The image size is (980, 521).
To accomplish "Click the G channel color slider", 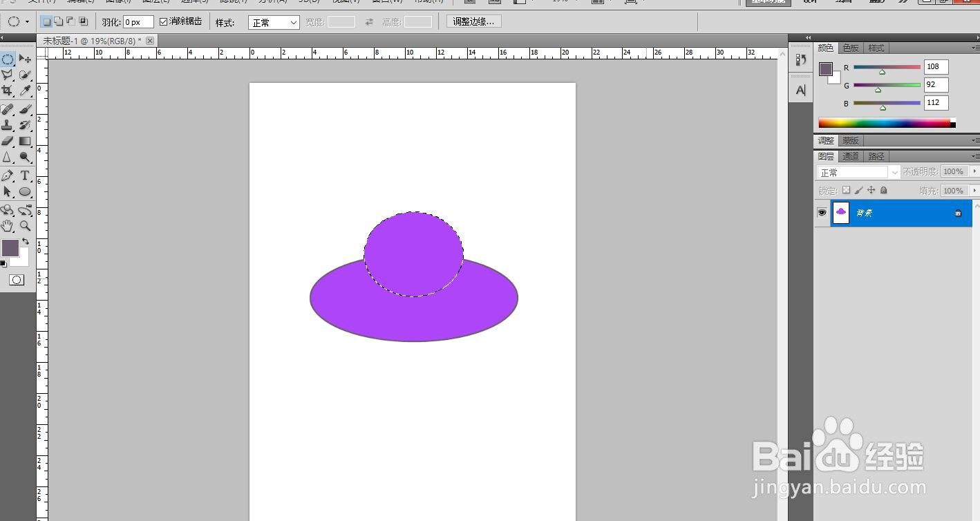I will click(887, 85).
